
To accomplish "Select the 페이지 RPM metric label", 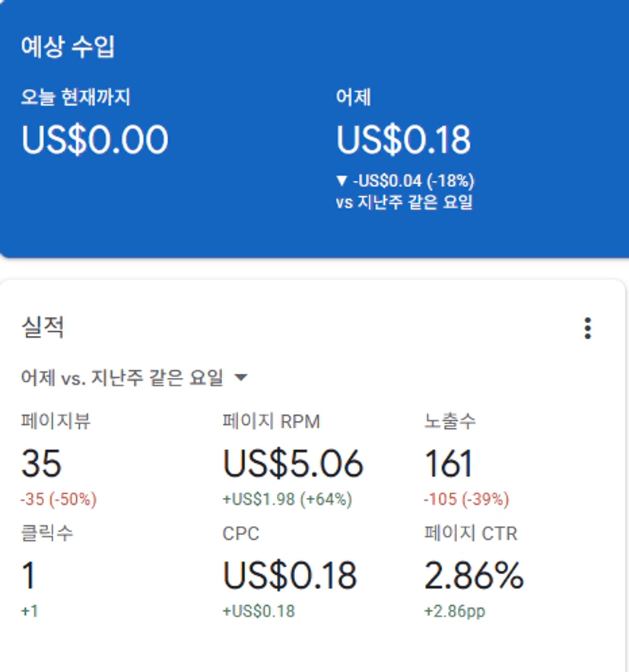I will [272, 421].
